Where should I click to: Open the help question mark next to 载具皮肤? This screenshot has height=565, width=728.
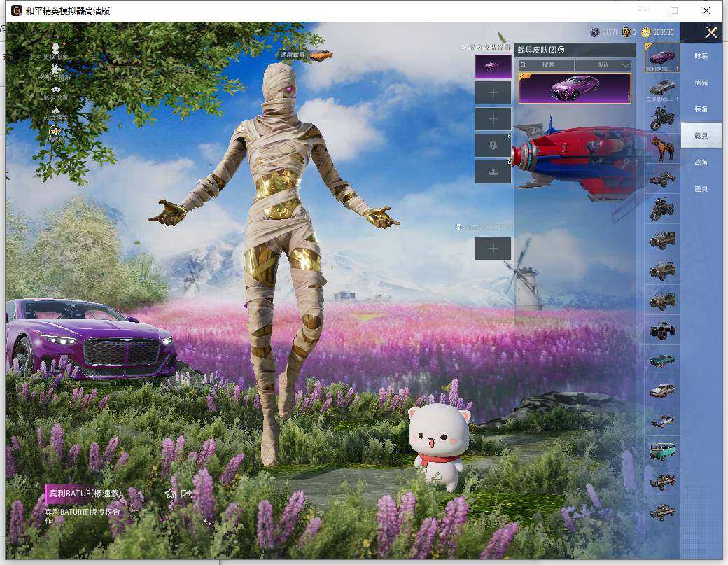[561, 50]
